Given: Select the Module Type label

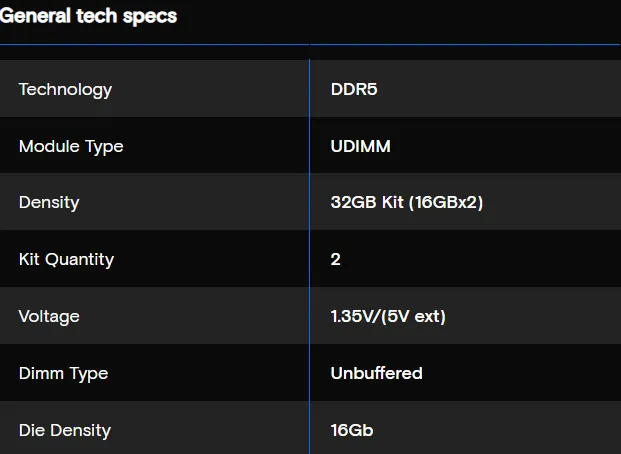Looking at the screenshot, I should pyautogui.click(x=71, y=147).
